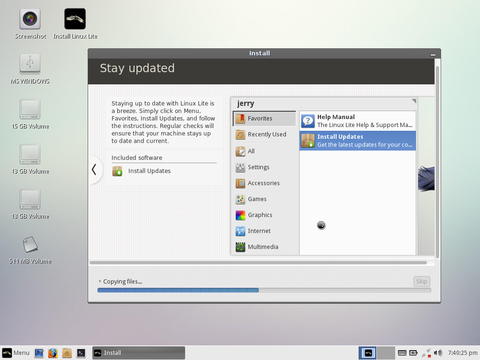The image size is (480, 360).
Task: Click the Stay updated heading
Action: click(x=137, y=68)
